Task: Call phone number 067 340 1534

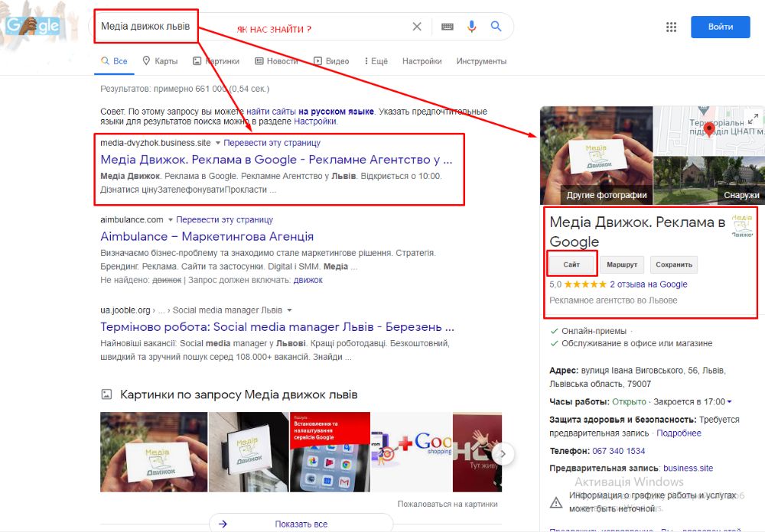Action: [619, 451]
